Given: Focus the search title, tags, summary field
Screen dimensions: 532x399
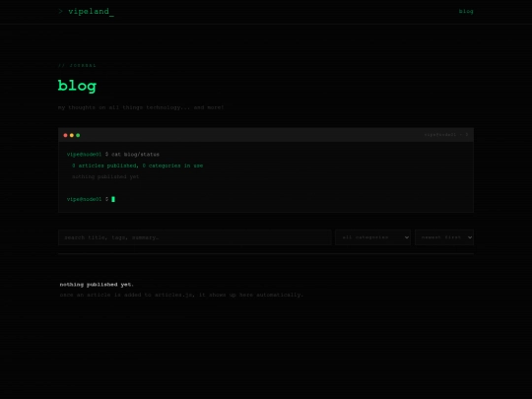Looking at the screenshot, I should click(x=195, y=237).
